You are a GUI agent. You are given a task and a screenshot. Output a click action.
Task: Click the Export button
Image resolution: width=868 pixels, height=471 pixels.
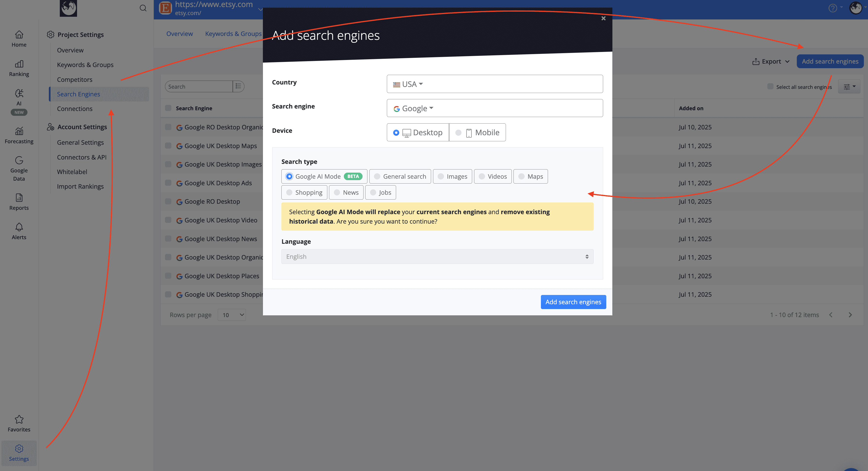771,62
